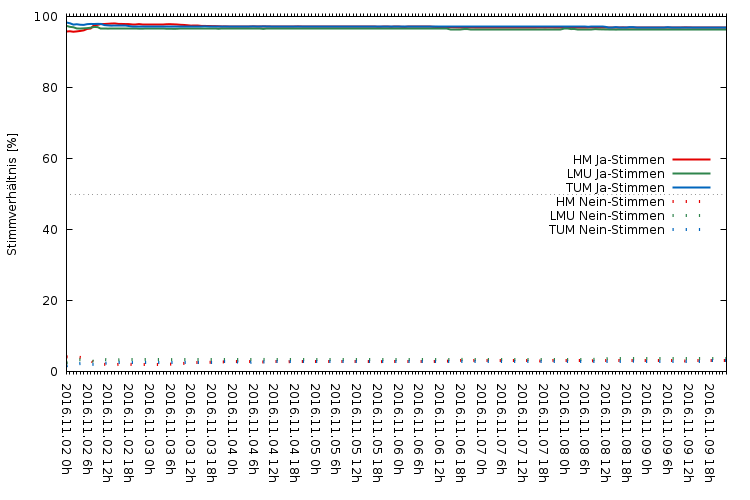Select the x-axis label '2016.11.09 18h'
Screen dimensions: 750x500
pos(708,433)
